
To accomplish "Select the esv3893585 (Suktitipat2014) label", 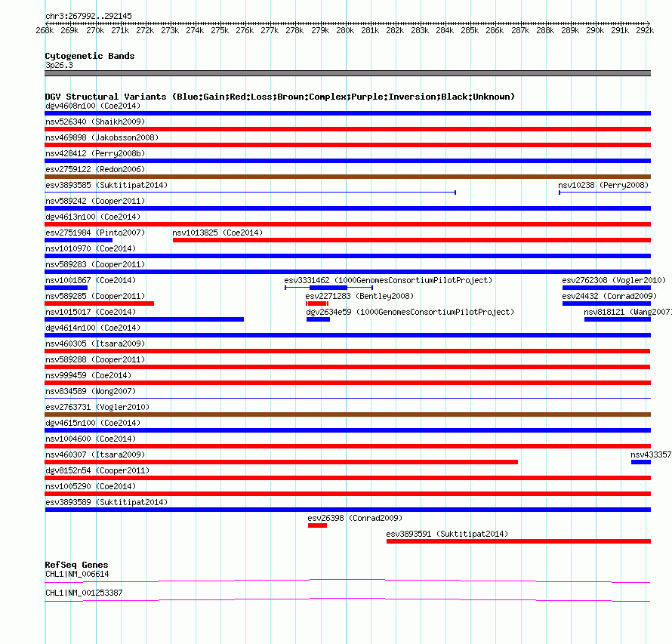I will click(106, 185).
